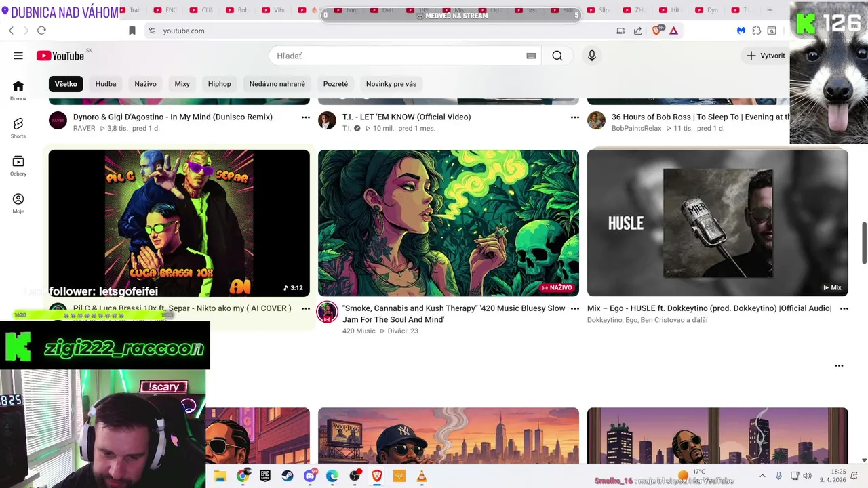This screenshot has width=868, height=488.
Task: Select the Mixy filter chip
Action: (182, 84)
